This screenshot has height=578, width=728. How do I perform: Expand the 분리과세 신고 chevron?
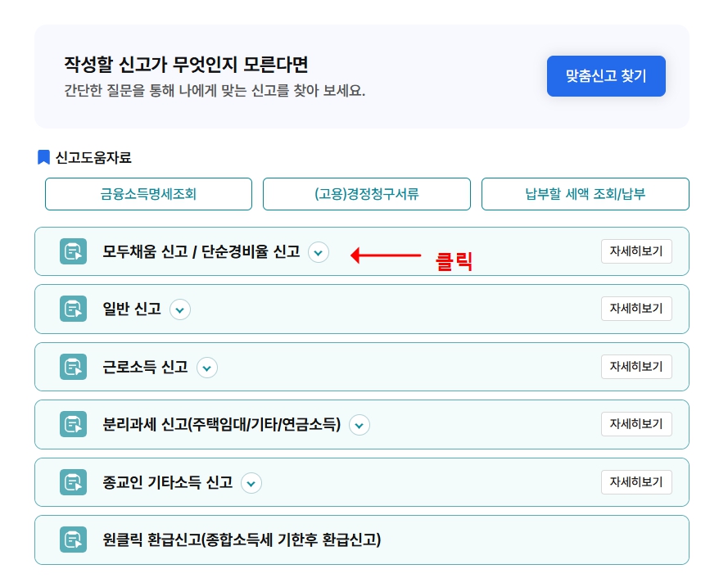point(359,425)
